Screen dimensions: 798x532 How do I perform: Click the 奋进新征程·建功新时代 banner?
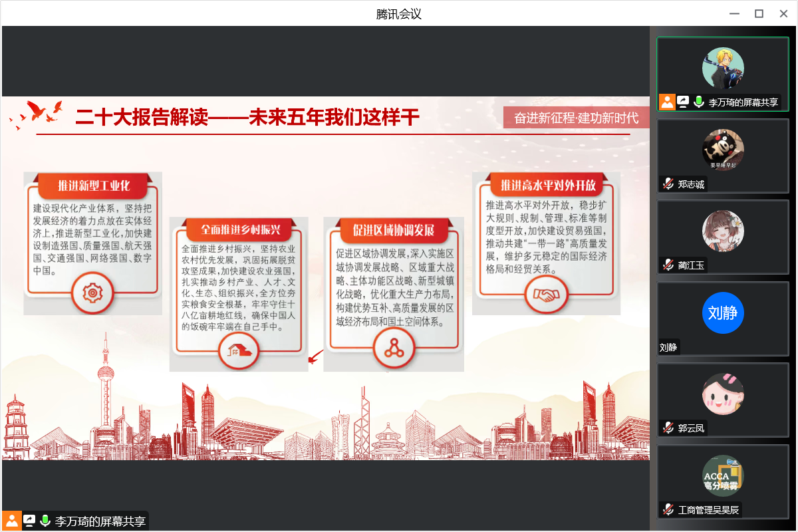coord(576,118)
